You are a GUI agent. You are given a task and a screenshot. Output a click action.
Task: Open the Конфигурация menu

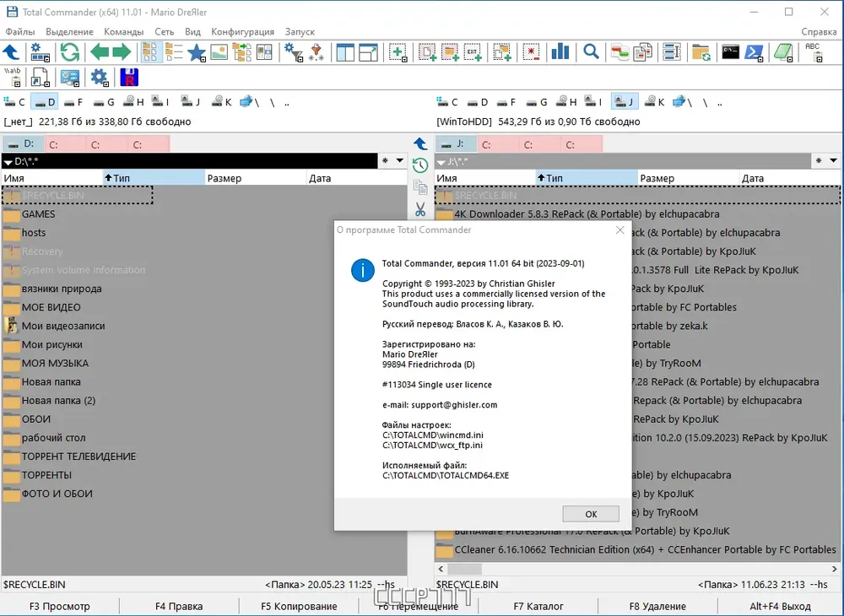[242, 32]
